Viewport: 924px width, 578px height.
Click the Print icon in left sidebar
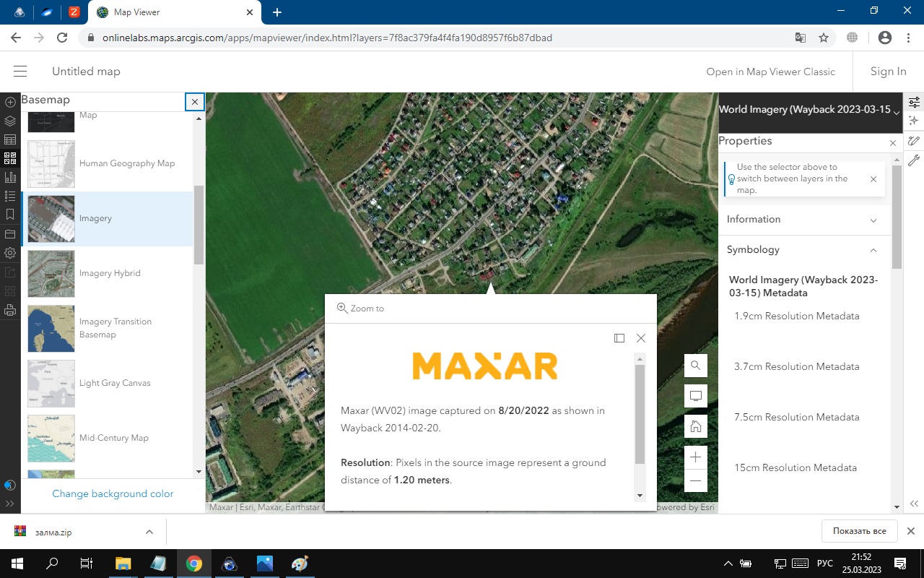point(10,310)
